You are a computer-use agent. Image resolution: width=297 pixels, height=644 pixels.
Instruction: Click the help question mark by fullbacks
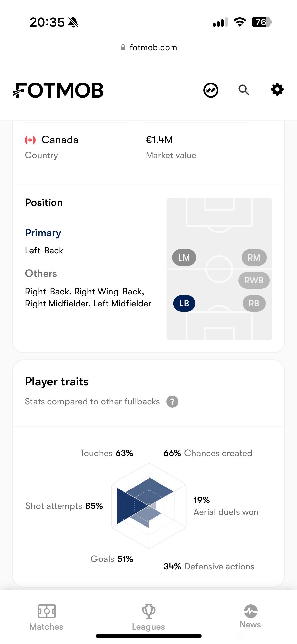click(x=172, y=402)
